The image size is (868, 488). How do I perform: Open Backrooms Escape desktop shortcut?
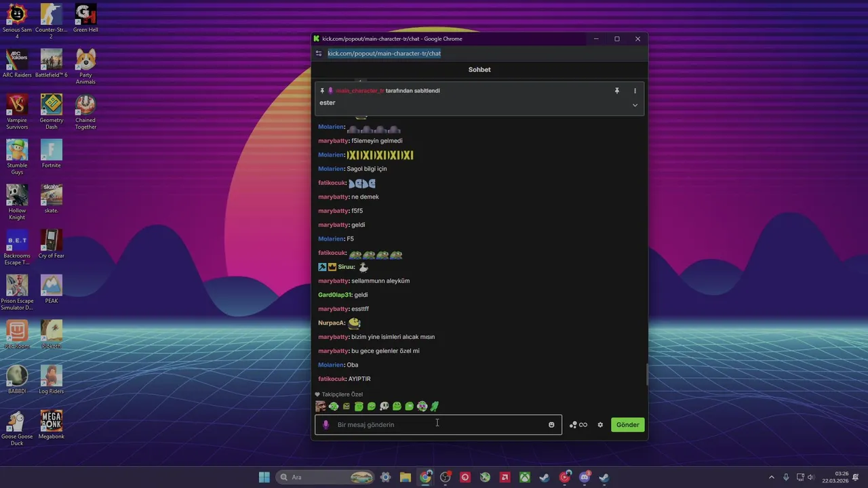(17, 247)
